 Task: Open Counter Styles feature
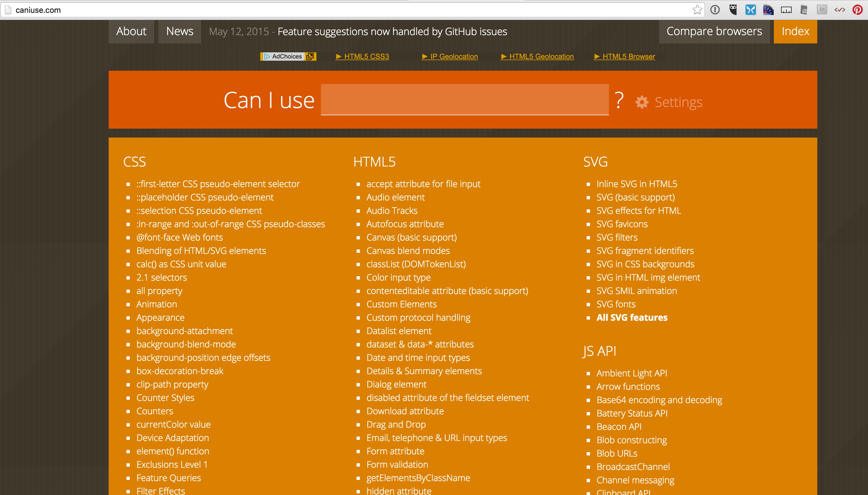click(x=165, y=398)
